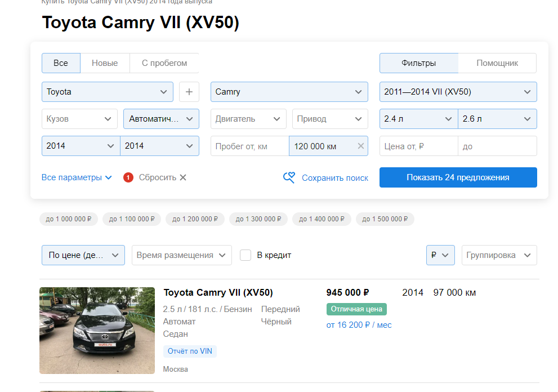Select the до 1 100 000 ₽ chip
This screenshot has width=558, height=392.
[x=132, y=219]
